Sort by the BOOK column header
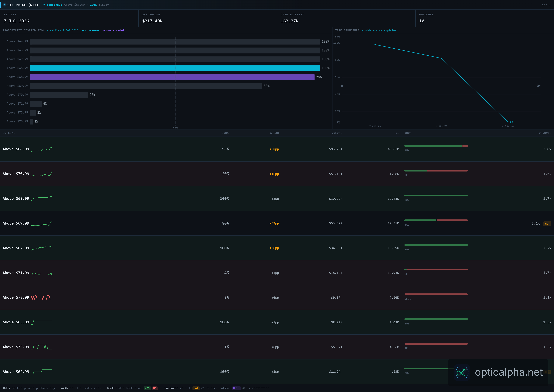The image size is (554, 392). click(x=408, y=133)
